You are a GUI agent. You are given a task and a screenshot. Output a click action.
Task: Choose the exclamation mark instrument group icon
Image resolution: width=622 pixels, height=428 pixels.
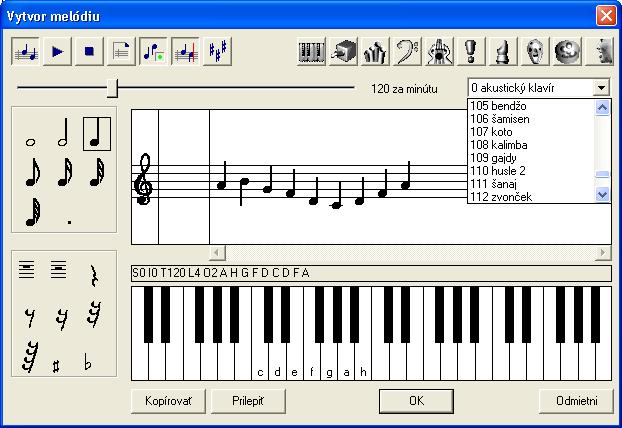click(471, 51)
